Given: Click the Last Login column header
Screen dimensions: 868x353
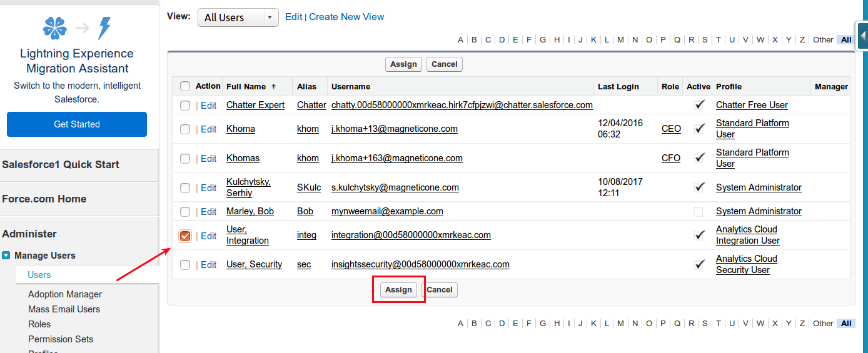Looking at the screenshot, I should coord(618,87).
